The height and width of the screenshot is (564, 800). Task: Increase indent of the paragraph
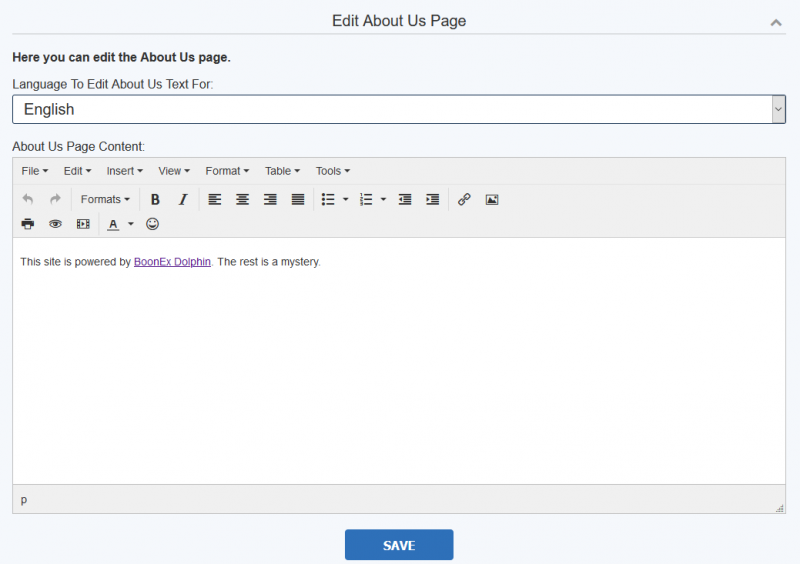pos(433,200)
